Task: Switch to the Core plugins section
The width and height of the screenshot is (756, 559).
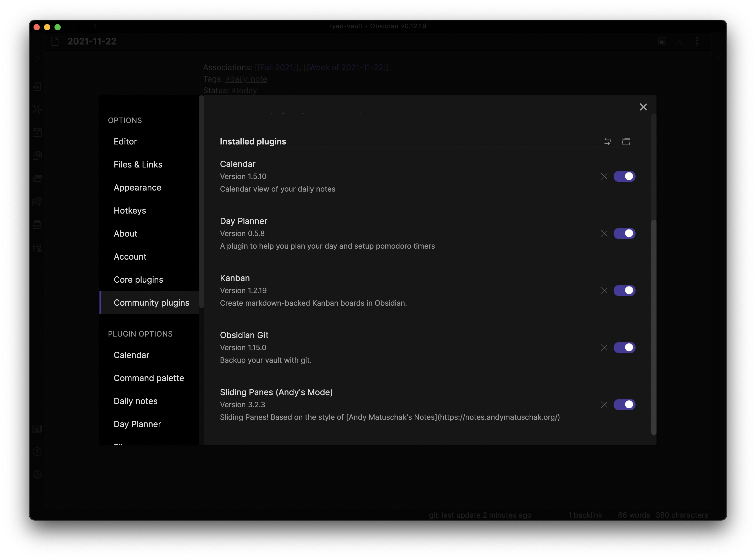Action: 138,279
